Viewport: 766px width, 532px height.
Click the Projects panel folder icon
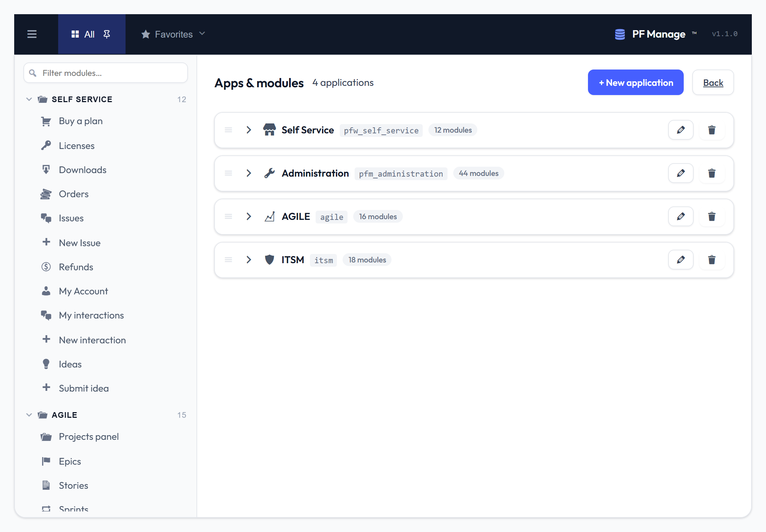coord(46,437)
